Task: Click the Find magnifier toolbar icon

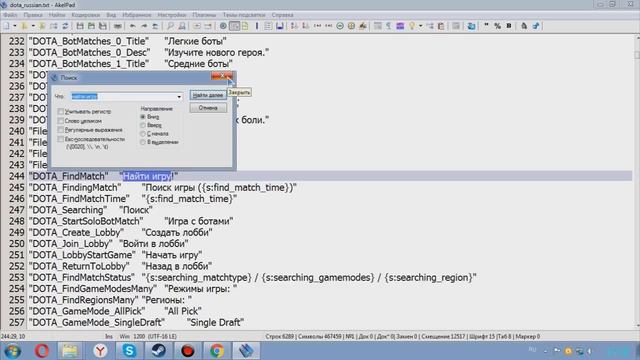Action: pyautogui.click(x=170, y=26)
